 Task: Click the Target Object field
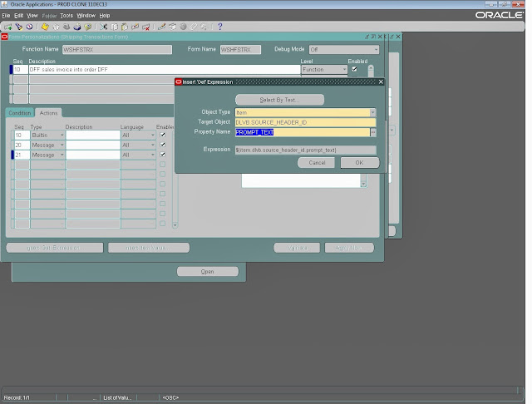click(x=305, y=122)
